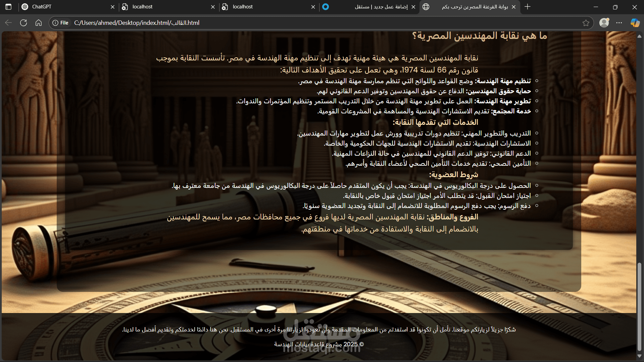Image resolution: width=644 pixels, height=362 pixels.
Task: Click the text الاستشارات الهندسية
Action: [x=502, y=143]
